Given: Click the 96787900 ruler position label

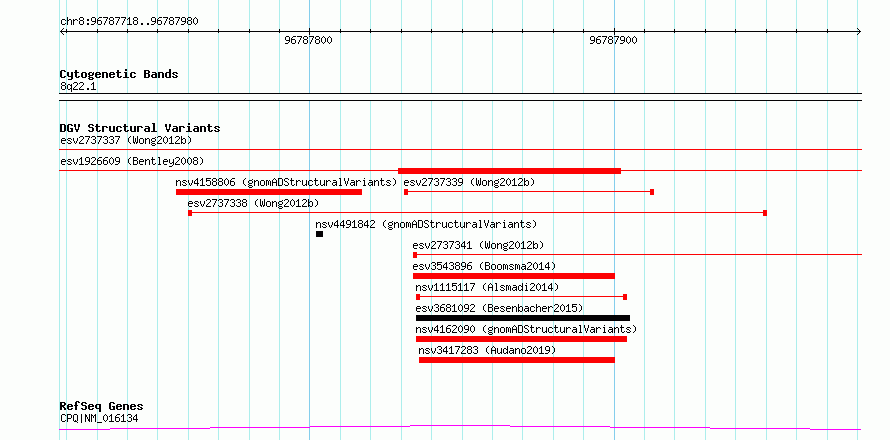Looking at the screenshot, I should (x=613, y=40).
